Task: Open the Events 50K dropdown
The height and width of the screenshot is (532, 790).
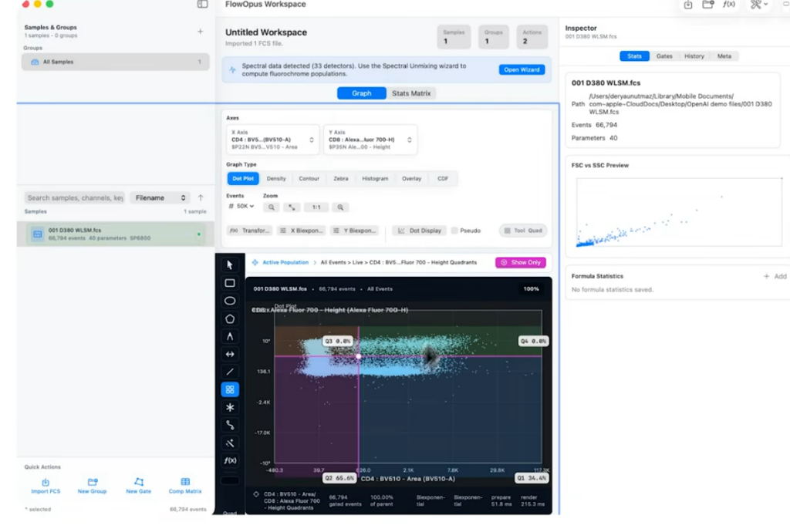Action: point(241,207)
